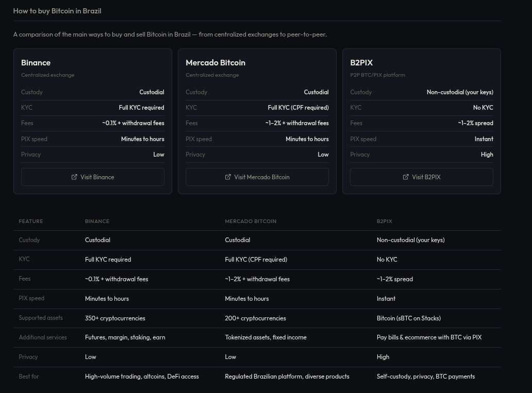Click the '200+ cryptocurrencies' table cell
This screenshot has width=532, height=393.
(256, 318)
